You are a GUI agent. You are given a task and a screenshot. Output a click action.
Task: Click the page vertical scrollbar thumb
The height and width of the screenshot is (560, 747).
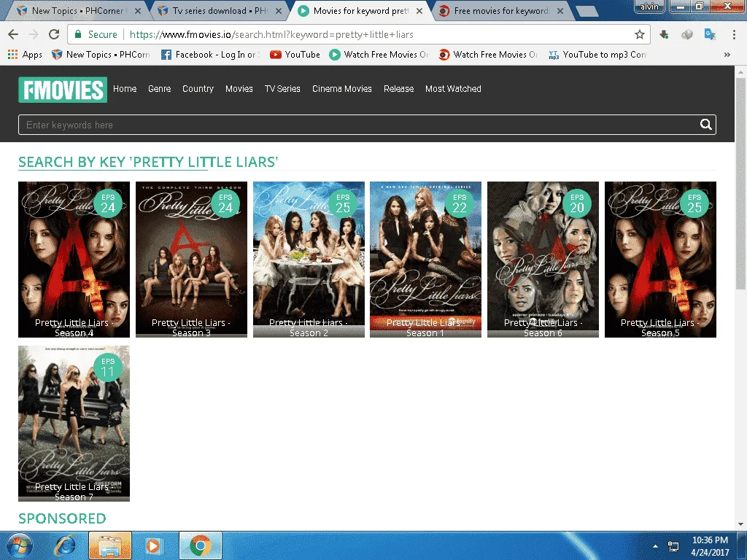pos(740,183)
